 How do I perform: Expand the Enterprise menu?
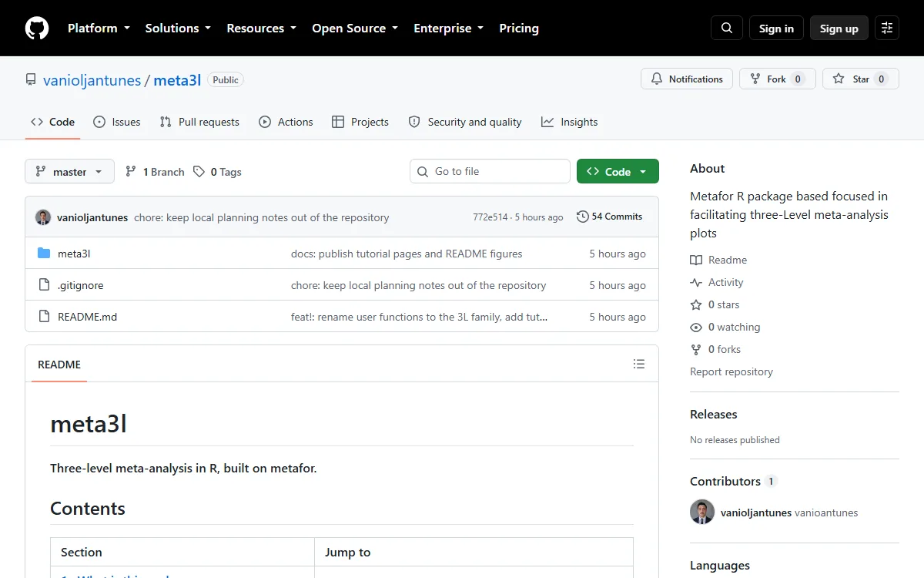449,28
